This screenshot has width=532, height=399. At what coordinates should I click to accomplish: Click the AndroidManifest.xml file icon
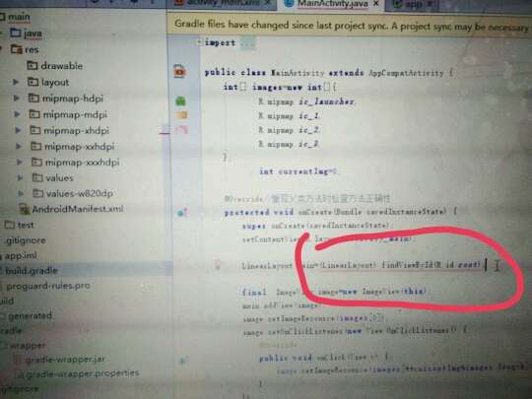tap(25, 209)
